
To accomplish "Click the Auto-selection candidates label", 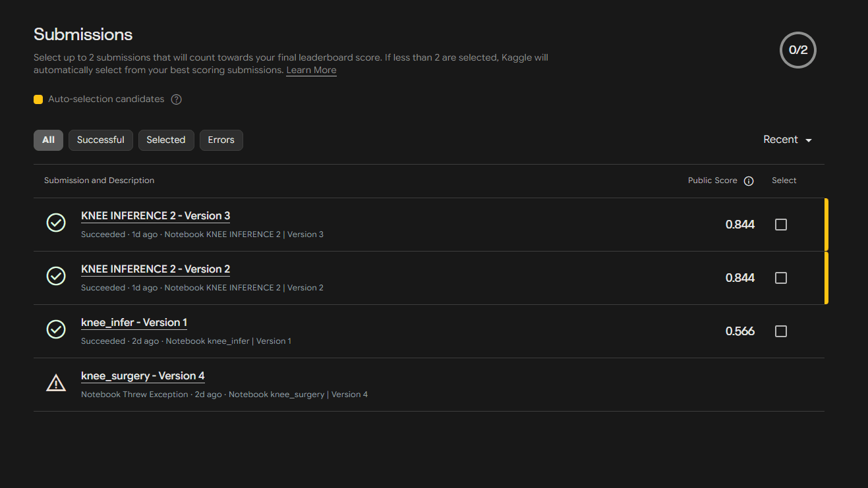I will (106, 99).
